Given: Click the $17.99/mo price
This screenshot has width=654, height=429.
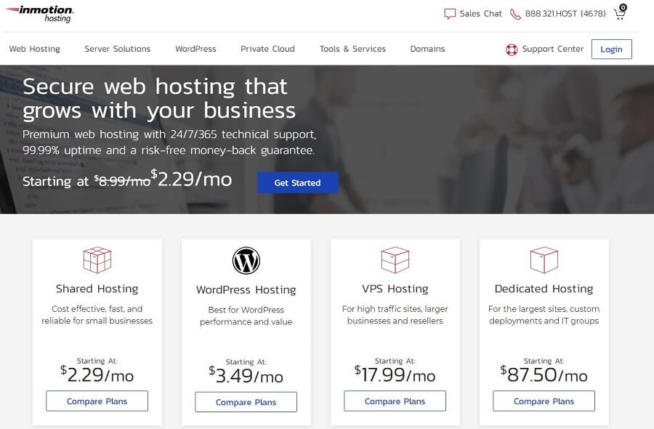Looking at the screenshot, I should (395, 374).
